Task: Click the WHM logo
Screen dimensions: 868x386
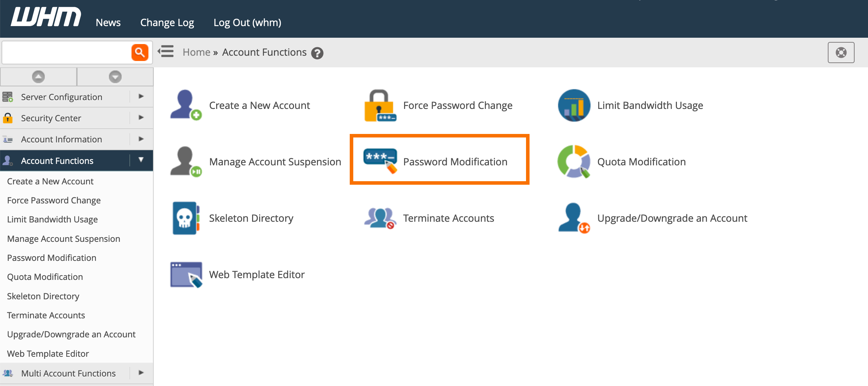Action: (46, 17)
